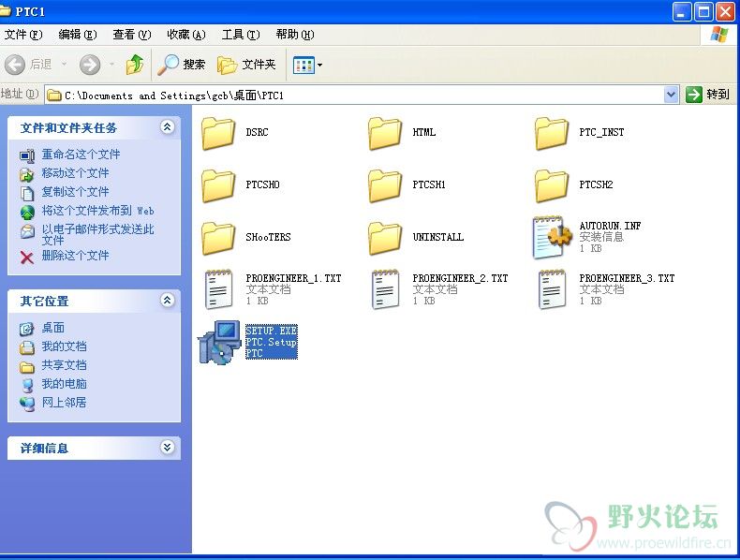
Task: Go forward with the green arrow button
Action: pyautogui.click(x=90, y=65)
